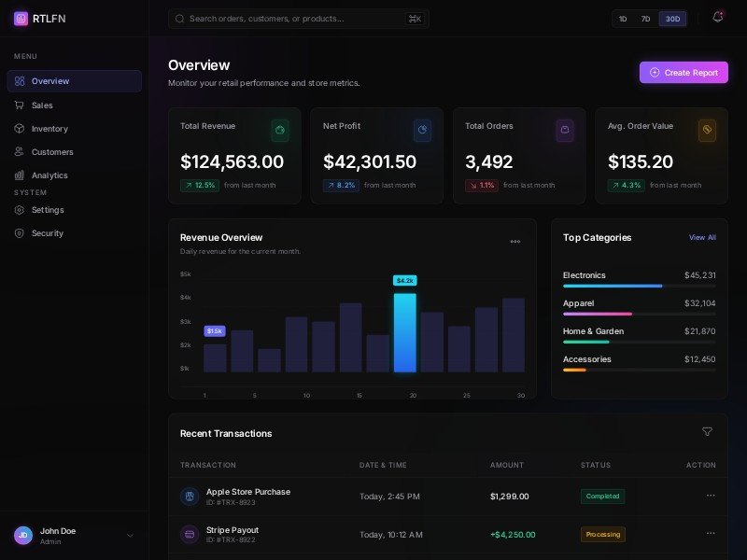Viewport: 747px width, 560px height.
Task: Select the 1D time range
Action: [x=623, y=19]
